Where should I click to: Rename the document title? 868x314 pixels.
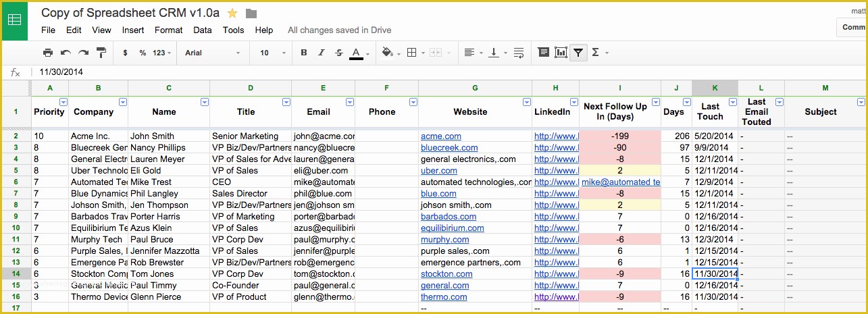[130, 13]
